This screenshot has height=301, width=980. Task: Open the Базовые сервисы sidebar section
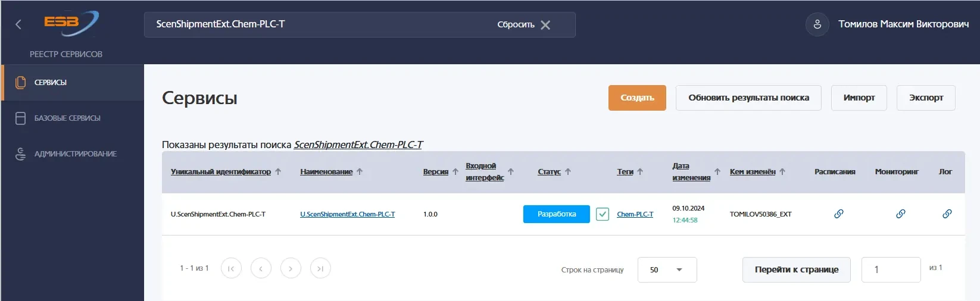(x=72, y=118)
